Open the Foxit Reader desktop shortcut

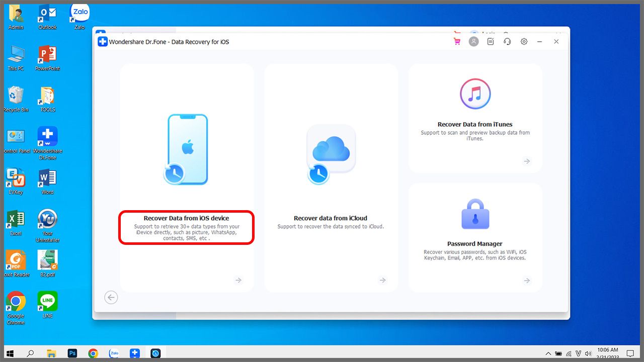(16, 260)
